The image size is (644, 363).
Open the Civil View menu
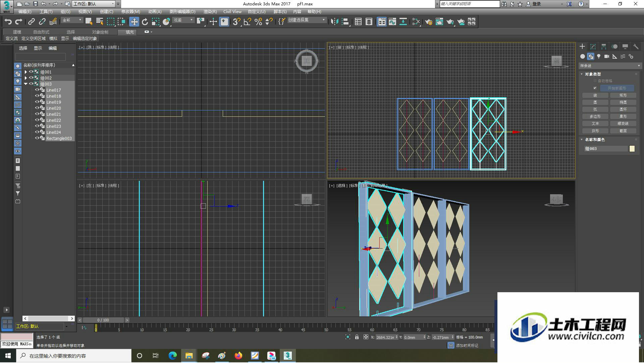[232, 12]
